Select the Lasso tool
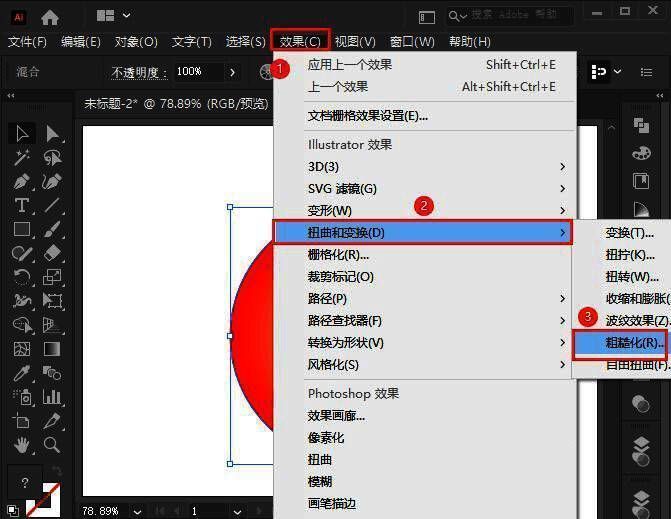Screen dimensions: 671x519 pyautogui.click(x=52, y=157)
